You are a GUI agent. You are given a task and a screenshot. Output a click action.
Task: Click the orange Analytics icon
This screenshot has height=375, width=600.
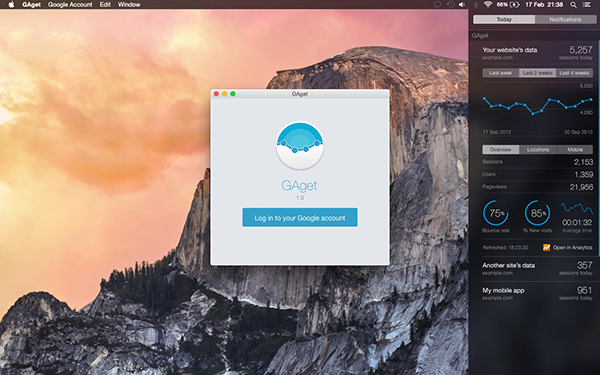(x=546, y=248)
